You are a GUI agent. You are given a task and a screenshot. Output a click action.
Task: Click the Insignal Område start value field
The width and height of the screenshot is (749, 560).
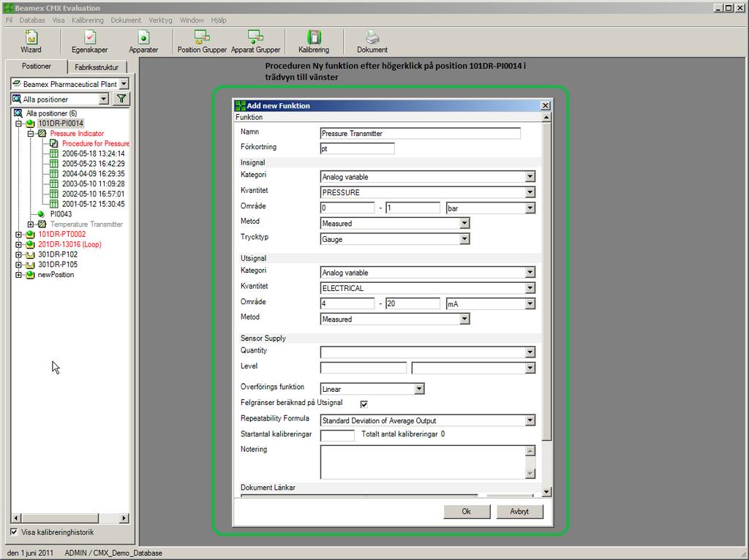347,208
